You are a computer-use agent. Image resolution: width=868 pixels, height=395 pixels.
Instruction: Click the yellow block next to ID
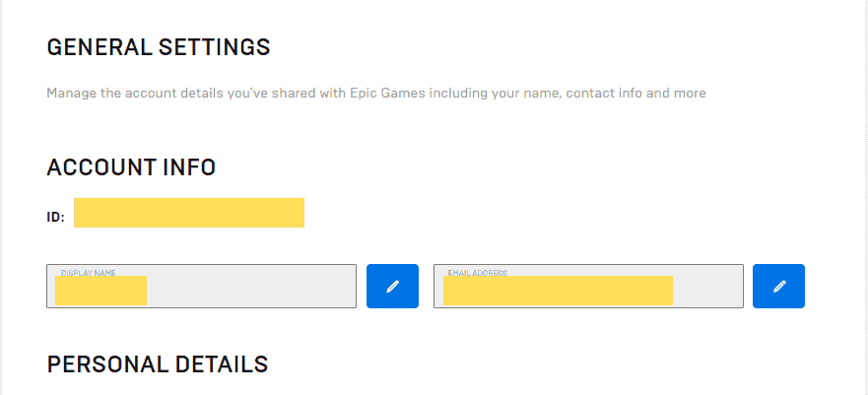189,213
